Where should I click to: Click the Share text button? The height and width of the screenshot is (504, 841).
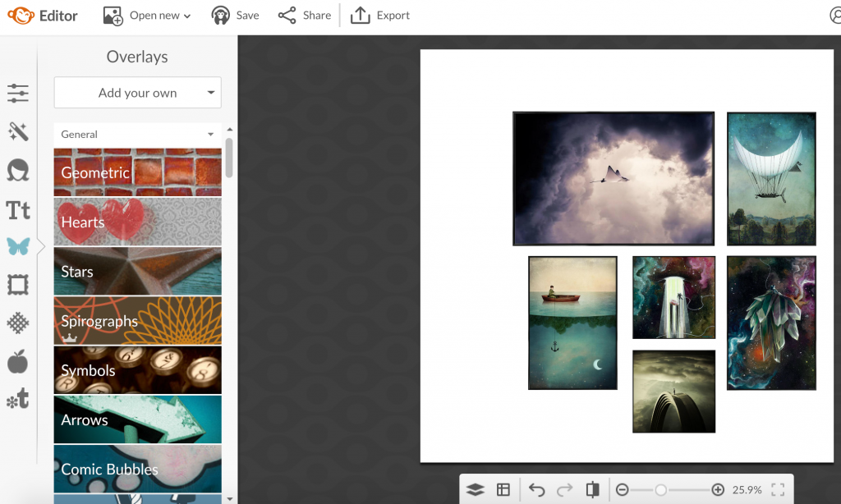pyautogui.click(x=317, y=16)
